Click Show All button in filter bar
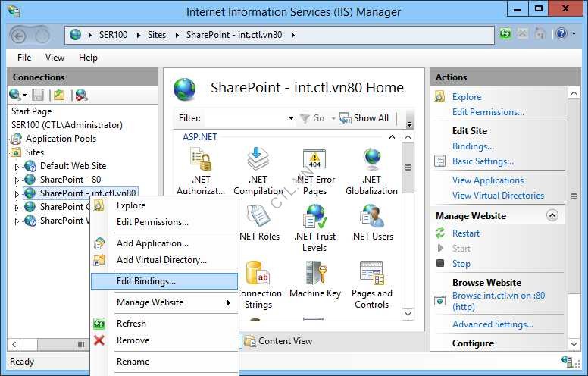 pos(364,118)
